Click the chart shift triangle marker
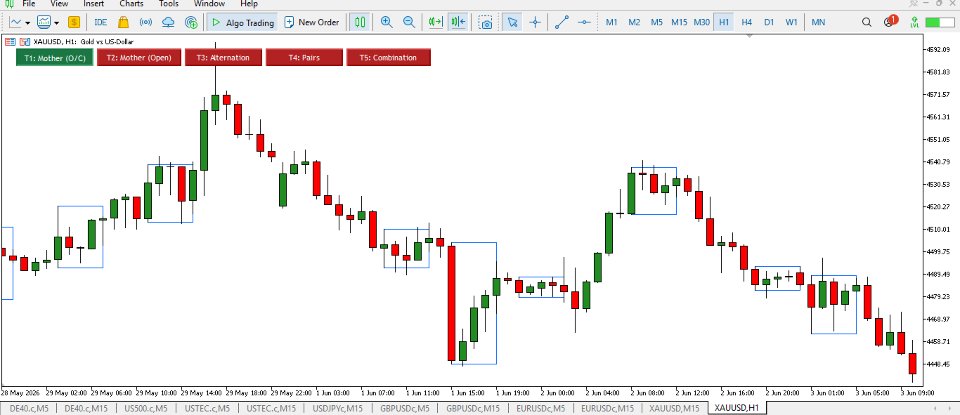The image size is (960, 415). pos(750,36)
